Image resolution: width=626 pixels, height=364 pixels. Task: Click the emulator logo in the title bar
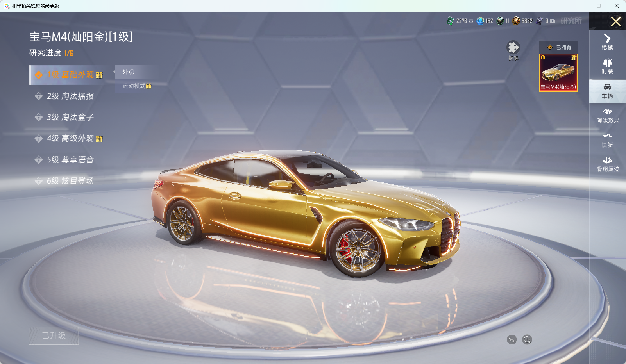(7, 6)
